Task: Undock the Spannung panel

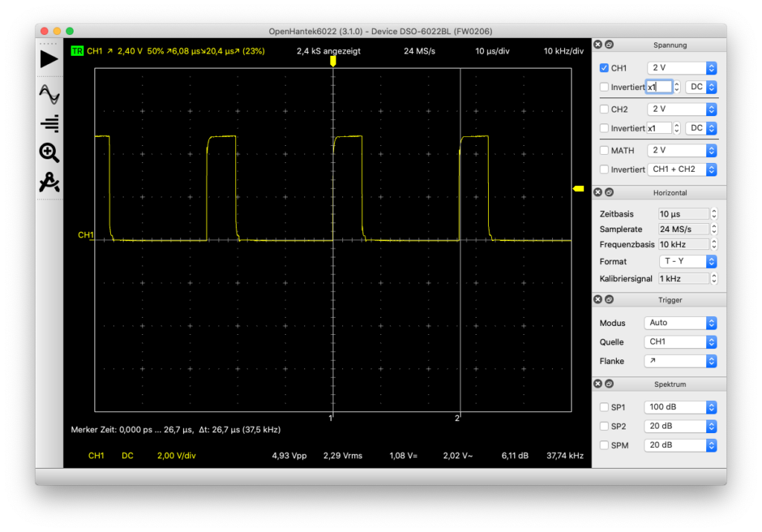Action: (x=609, y=45)
